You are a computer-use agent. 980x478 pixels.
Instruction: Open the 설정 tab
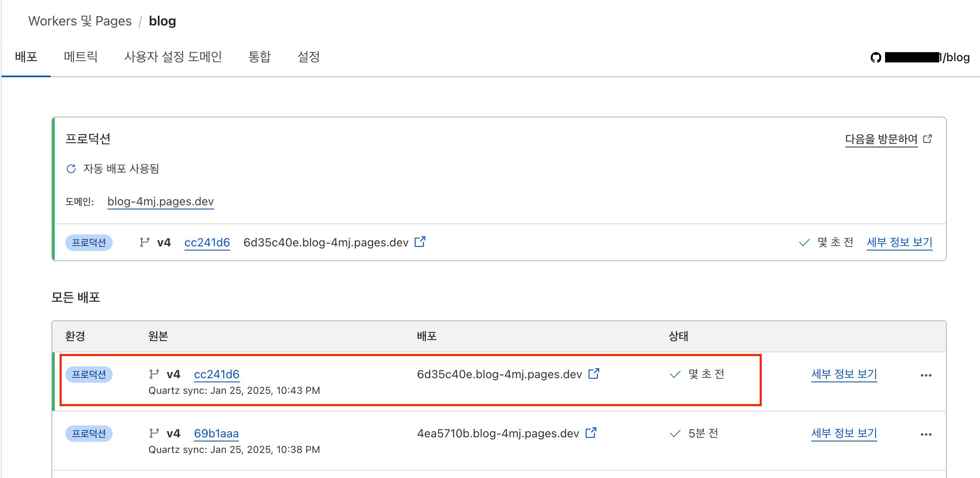[308, 57]
